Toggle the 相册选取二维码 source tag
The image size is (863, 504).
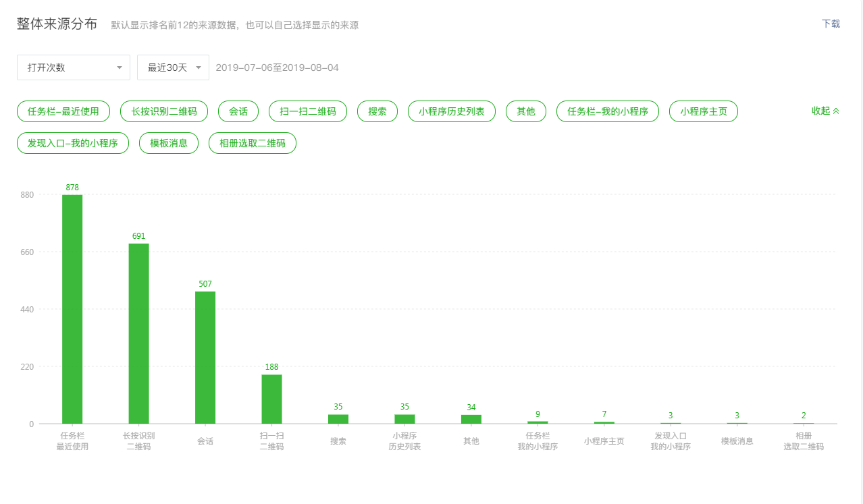pyautogui.click(x=253, y=143)
